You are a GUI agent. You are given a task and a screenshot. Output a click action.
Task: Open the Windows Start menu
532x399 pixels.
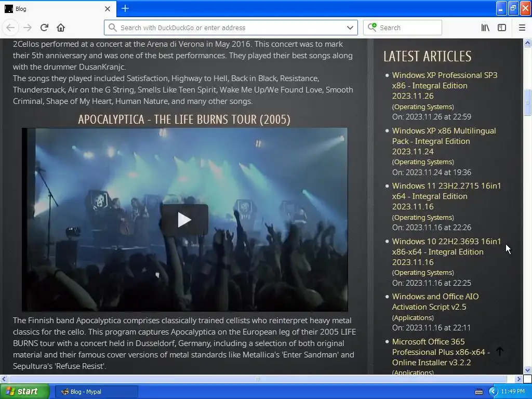point(25,391)
